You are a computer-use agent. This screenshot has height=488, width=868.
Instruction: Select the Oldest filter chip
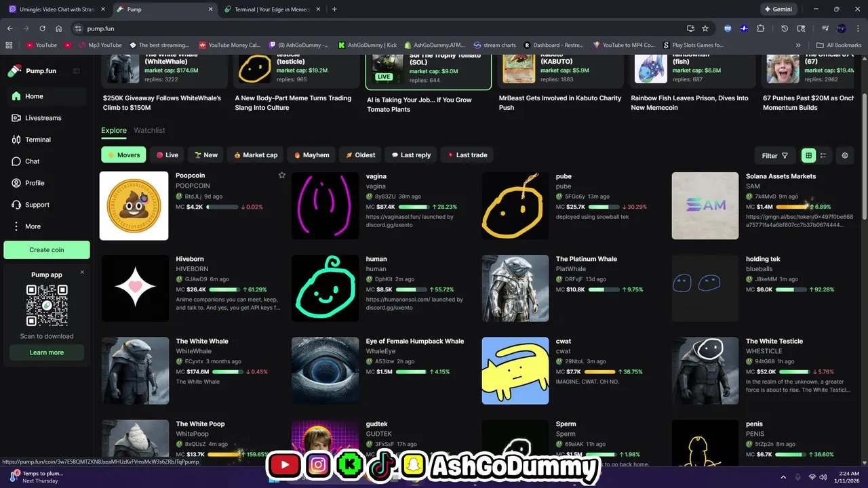tap(360, 155)
